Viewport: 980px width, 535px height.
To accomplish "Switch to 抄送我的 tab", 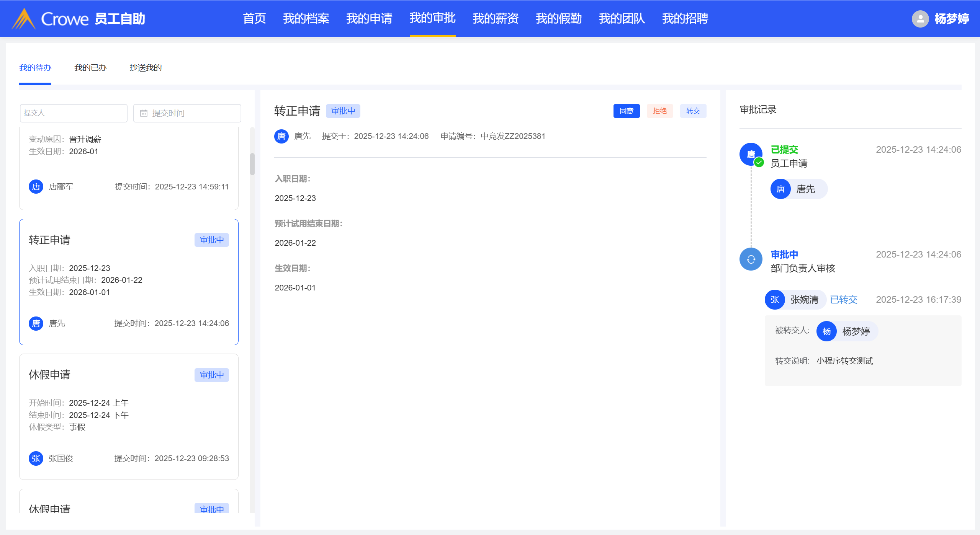I will pyautogui.click(x=146, y=68).
